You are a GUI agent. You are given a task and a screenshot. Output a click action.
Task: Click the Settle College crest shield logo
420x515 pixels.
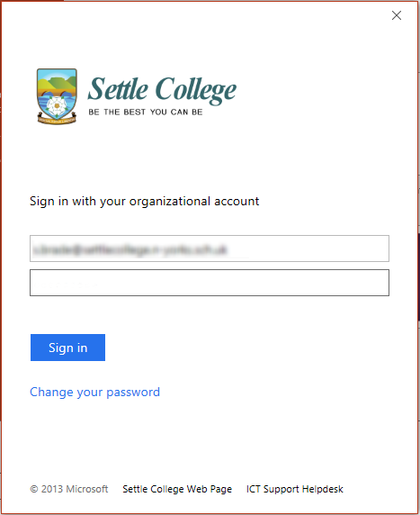(x=57, y=96)
